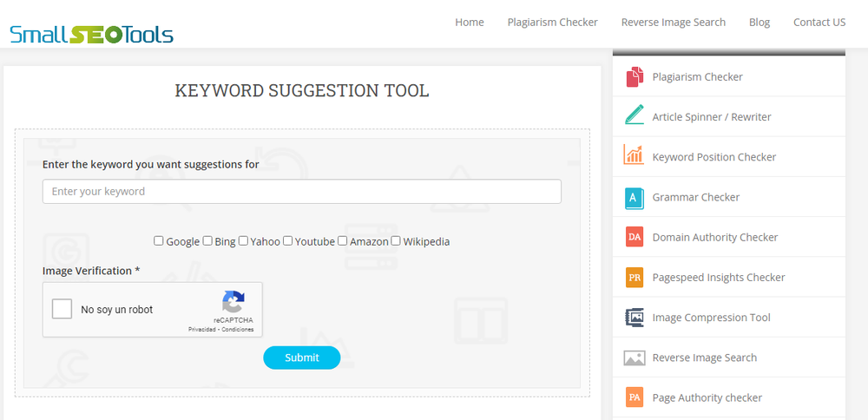Click the Plagiarism Checker sidebar icon

[x=635, y=76]
